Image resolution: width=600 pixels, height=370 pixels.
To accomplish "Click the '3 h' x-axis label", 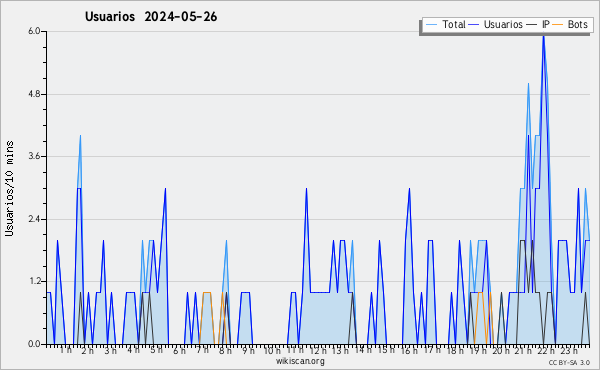I will click(111, 350).
